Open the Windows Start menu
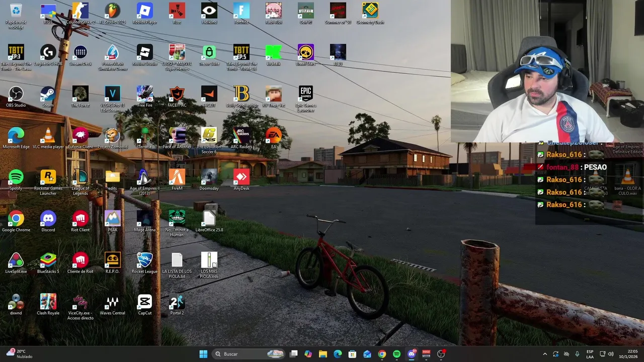 click(203, 354)
